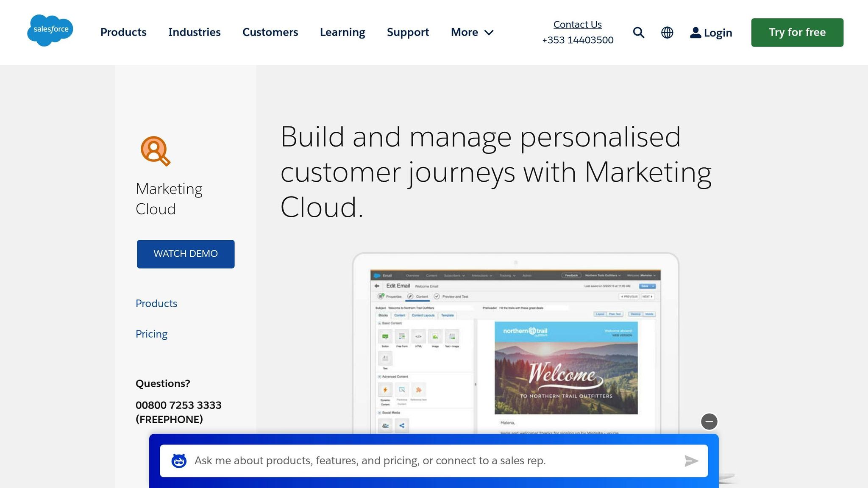Open the sidebar Pricing link
Image resolution: width=868 pixels, height=488 pixels.
point(151,334)
